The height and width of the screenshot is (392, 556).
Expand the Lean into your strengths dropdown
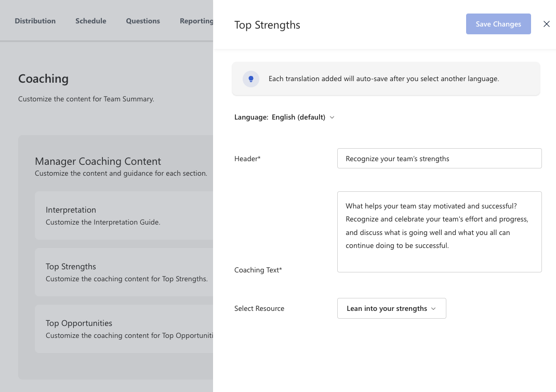coord(391,308)
